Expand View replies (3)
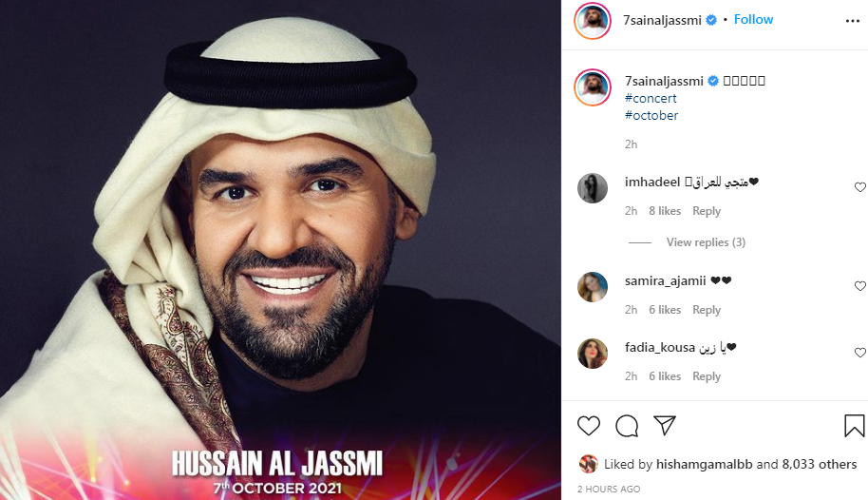Viewport: 868px width, 500px height. pos(706,242)
